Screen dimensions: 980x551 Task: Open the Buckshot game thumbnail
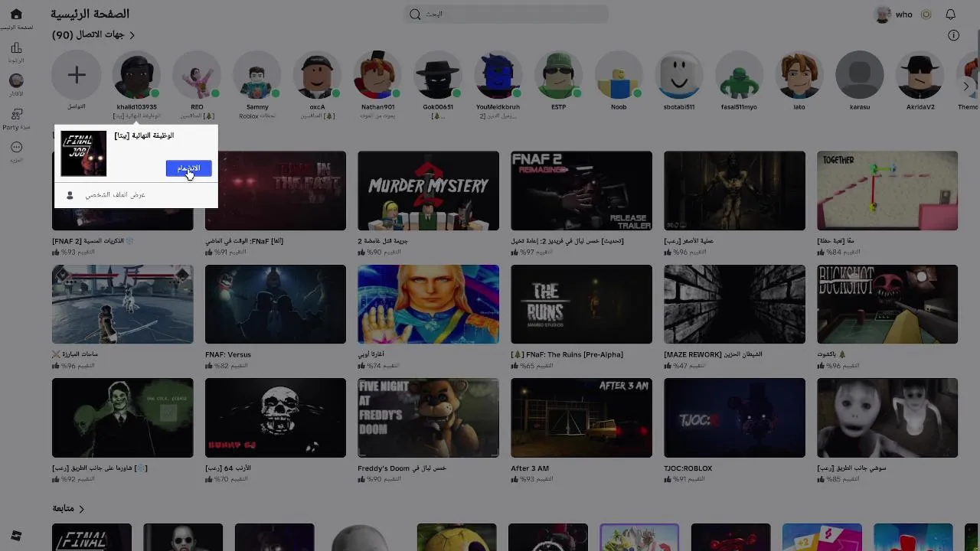coord(887,305)
